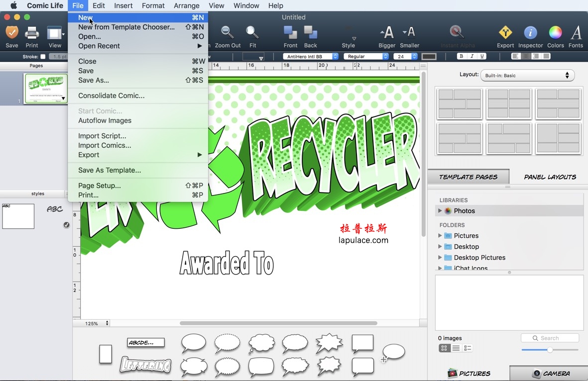Add balloon tail extension with plus
The image size is (588, 381).
pyautogui.click(x=393, y=353)
